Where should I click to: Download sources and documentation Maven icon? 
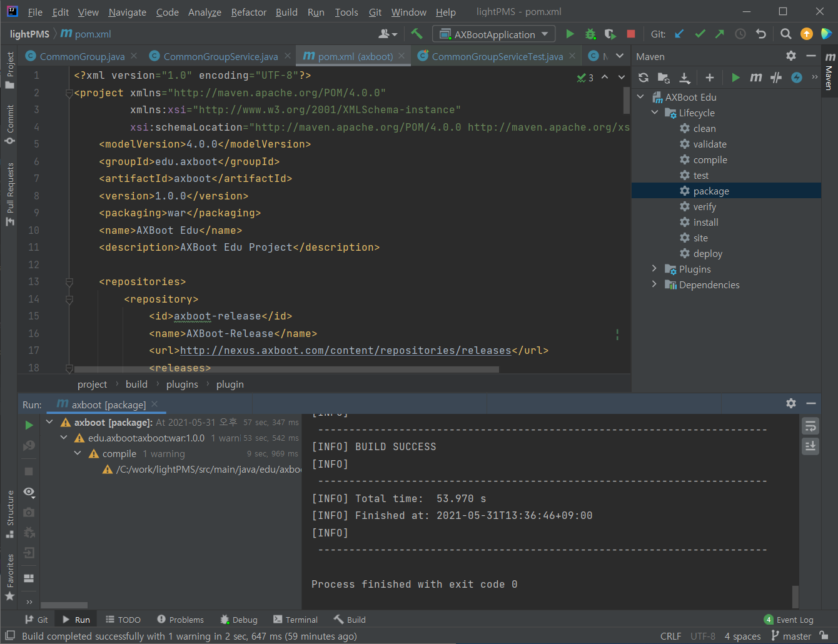[x=685, y=78]
